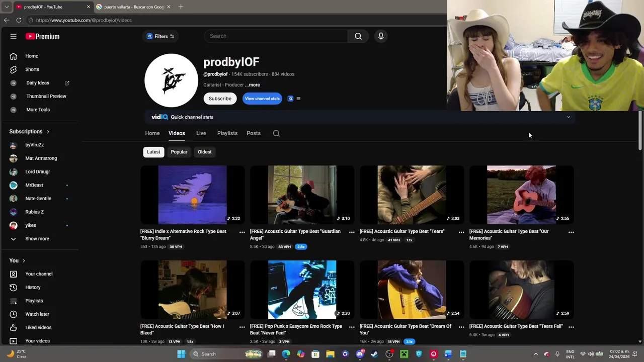644x362 pixels.
Task: Open Guardian Angel video thumbnail
Action: click(302, 195)
